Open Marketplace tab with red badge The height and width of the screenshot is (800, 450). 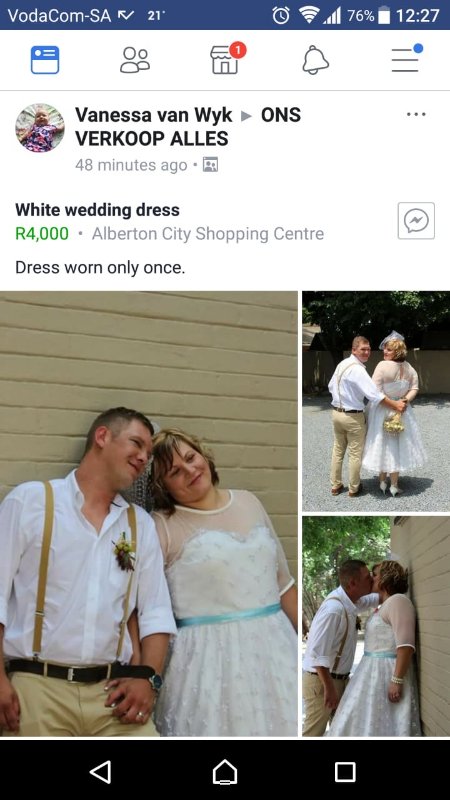point(227,58)
